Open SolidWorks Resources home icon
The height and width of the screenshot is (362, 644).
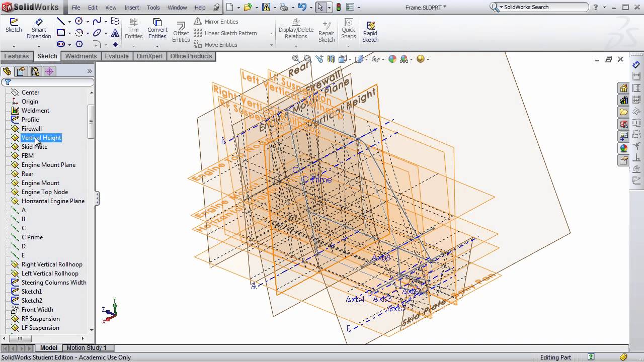click(x=624, y=88)
